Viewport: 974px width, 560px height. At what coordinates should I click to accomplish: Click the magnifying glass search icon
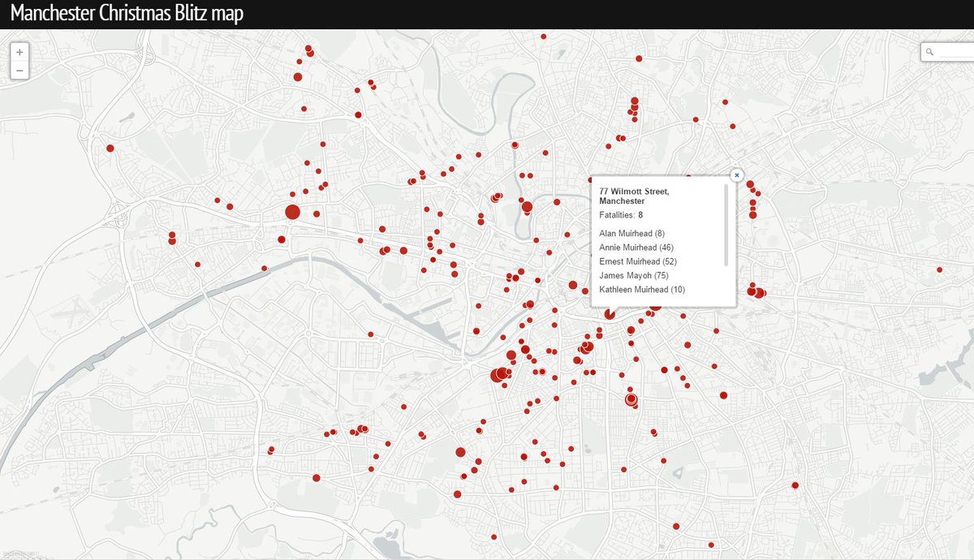[x=929, y=51]
